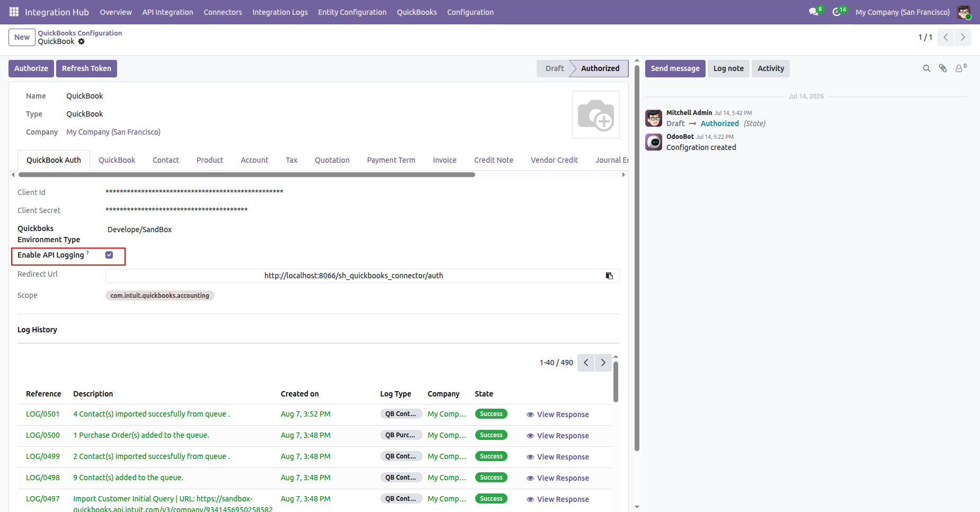Viewport: 980px width, 512px height.
Task: Open chatter search magnifier icon
Action: pyautogui.click(x=926, y=68)
